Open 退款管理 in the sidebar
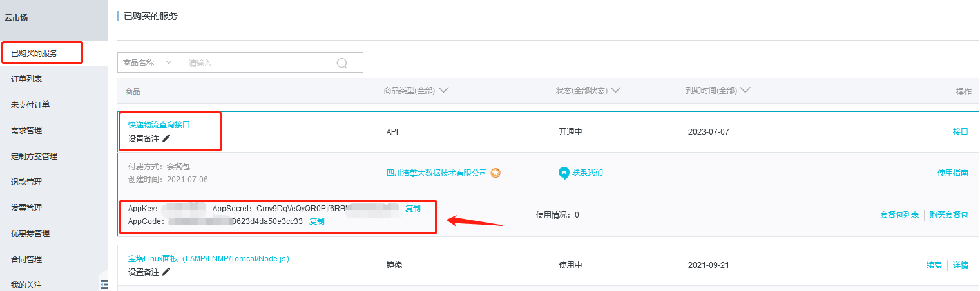This screenshot has width=980, height=291. 26,182
